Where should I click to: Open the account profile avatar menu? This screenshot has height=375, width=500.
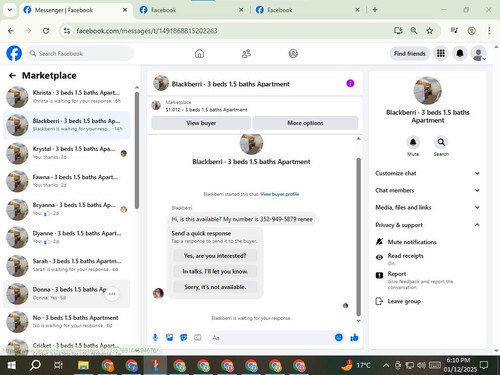point(479,53)
